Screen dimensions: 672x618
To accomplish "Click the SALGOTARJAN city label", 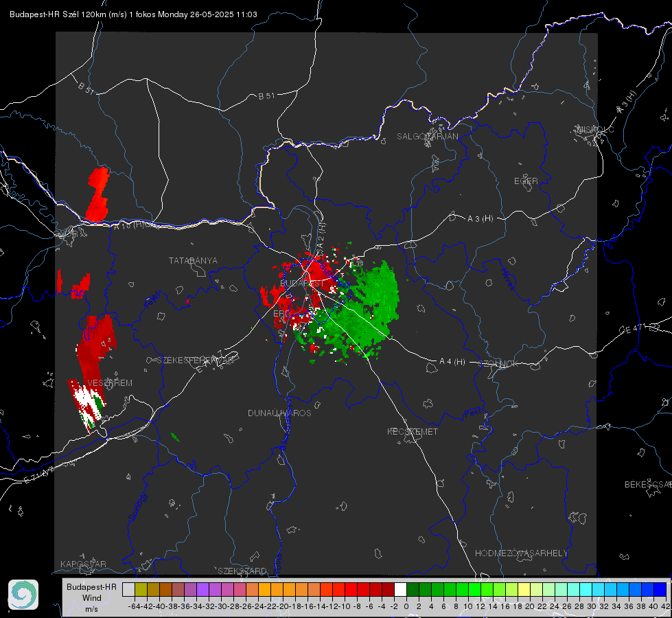I will 427,137.
